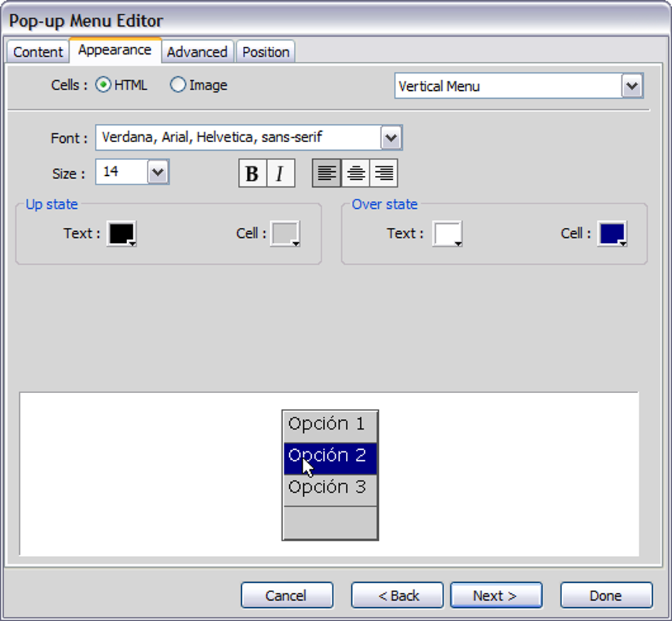Select right text alignment
The image size is (672, 621).
383,173
